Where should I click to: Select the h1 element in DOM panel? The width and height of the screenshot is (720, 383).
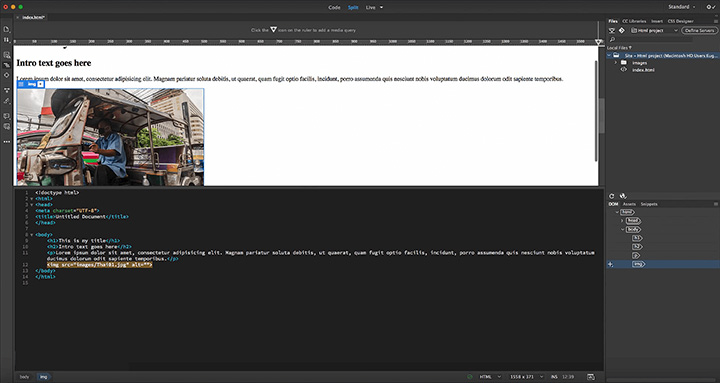[637, 238]
